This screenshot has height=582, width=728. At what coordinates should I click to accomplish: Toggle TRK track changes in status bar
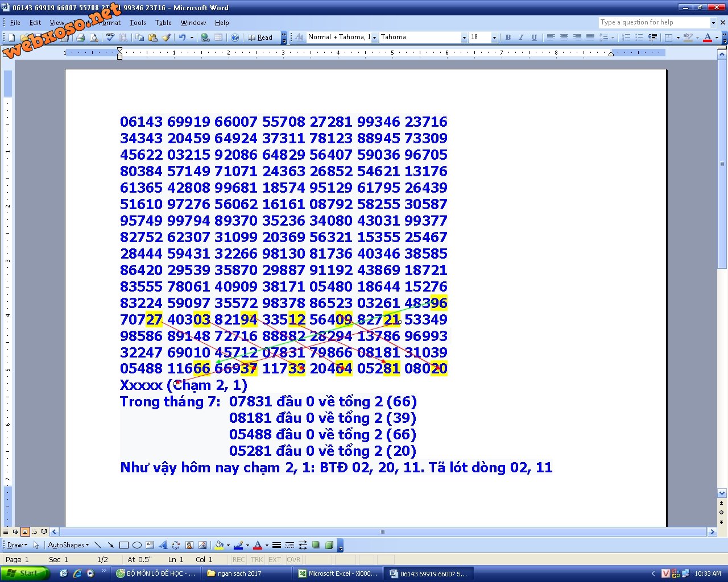pos(257,560)
